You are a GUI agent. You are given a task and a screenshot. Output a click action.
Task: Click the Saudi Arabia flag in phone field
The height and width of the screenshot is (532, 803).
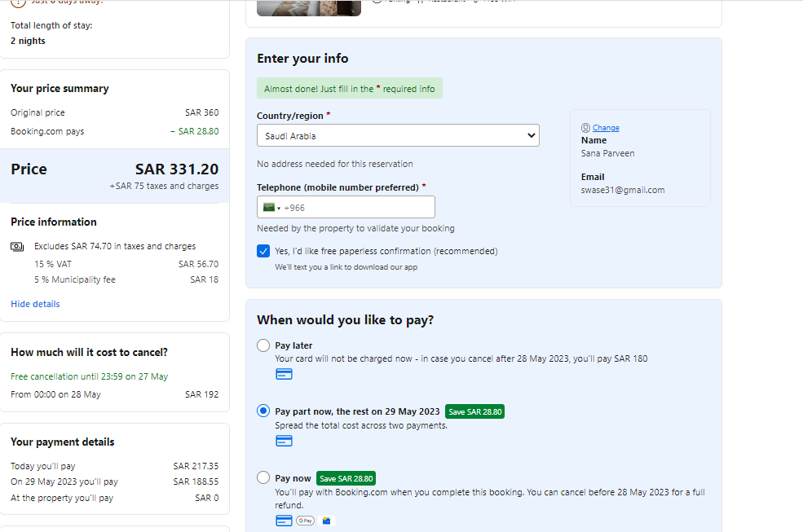coord(268,208)
